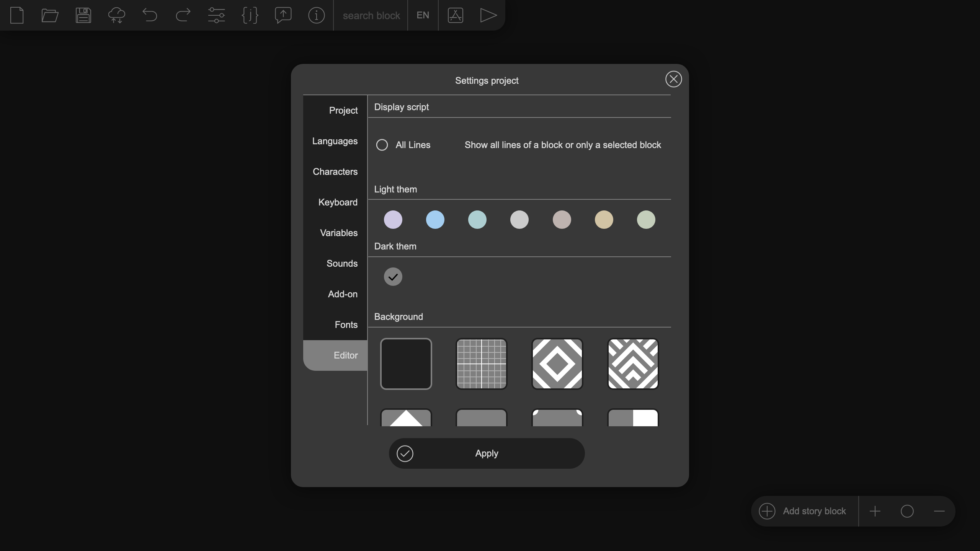Open the Characters settings tab

pyautogui.click(x=335, y=172)
